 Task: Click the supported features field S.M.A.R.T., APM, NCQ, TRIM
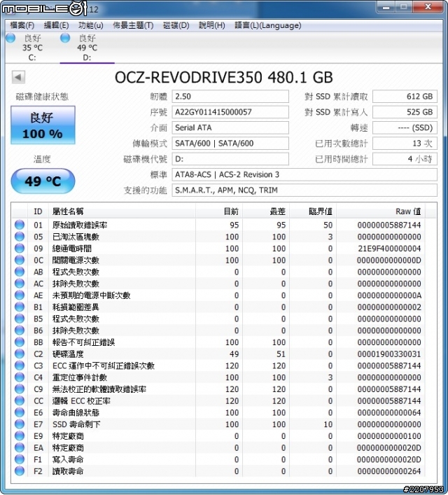coord(304,190)
